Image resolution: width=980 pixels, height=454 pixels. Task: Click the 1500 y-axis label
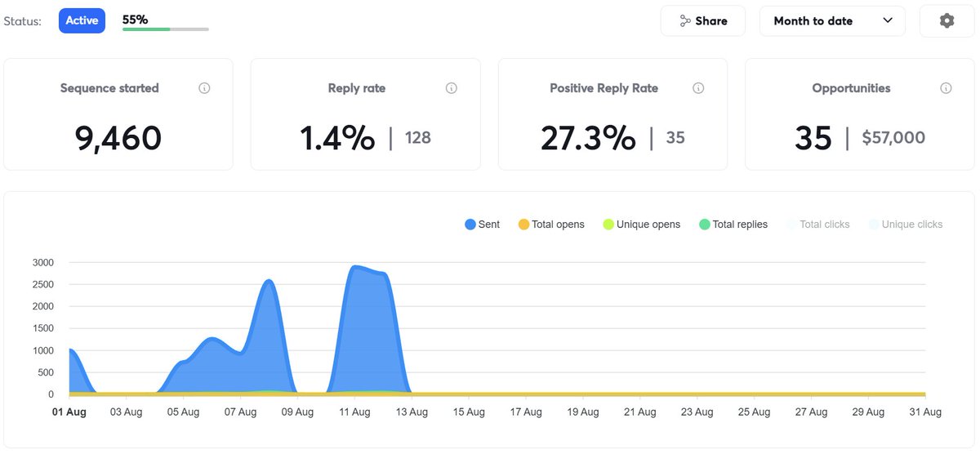43,328
